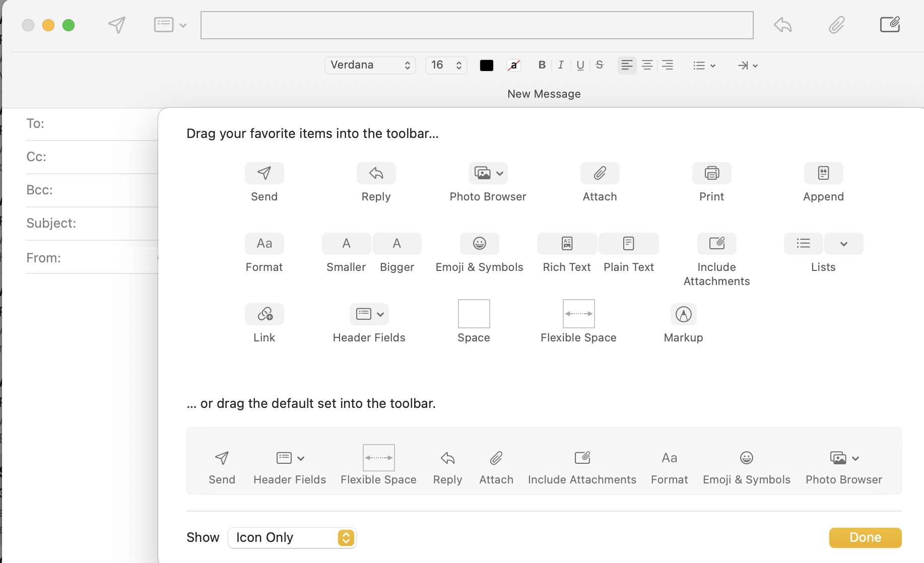The width and height of the screenshot is (924, 563).
Task: Click the Print icon in customization sheet
Action: pyautogui.click(x=711, y=173)
